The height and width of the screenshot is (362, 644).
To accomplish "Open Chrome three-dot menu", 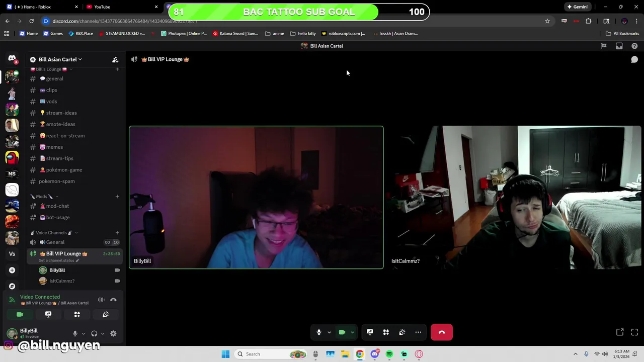I will tap(637, 21).
